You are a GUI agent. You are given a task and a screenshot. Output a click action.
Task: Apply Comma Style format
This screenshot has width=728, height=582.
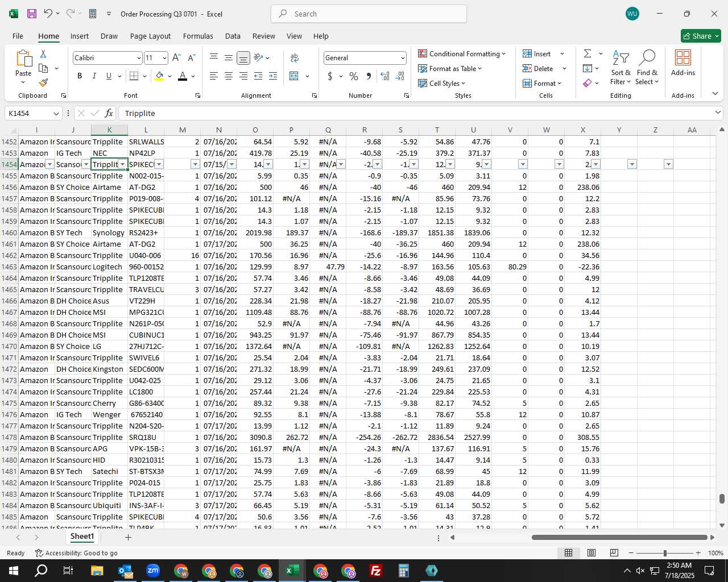pyautogui.click(x=369, y=76)
